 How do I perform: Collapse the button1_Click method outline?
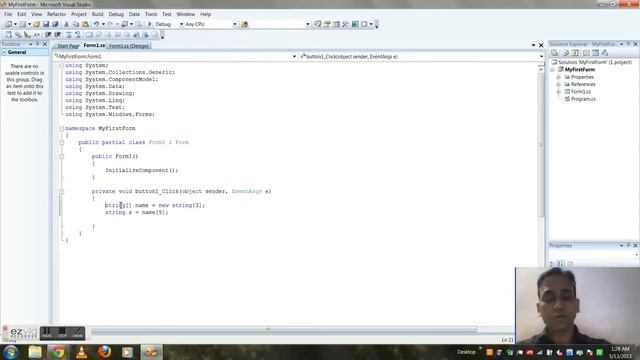point(61,191)
